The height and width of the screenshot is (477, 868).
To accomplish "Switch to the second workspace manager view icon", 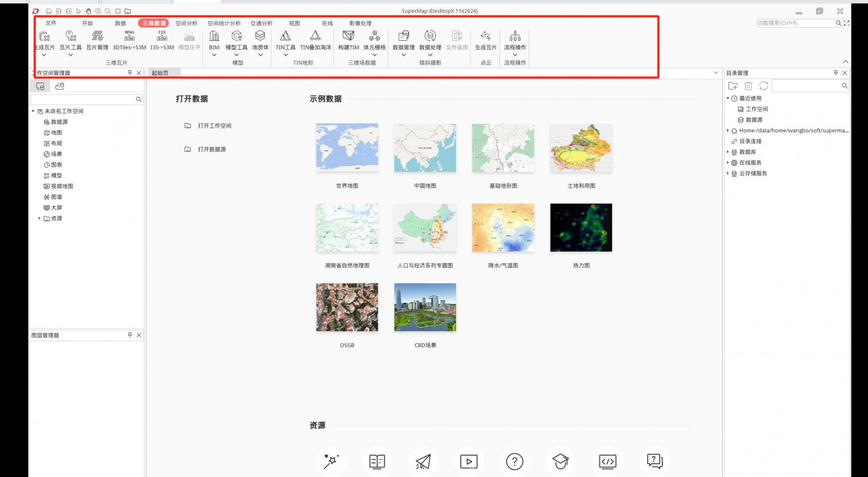I will pyautogui.click(x=60, y=86).
